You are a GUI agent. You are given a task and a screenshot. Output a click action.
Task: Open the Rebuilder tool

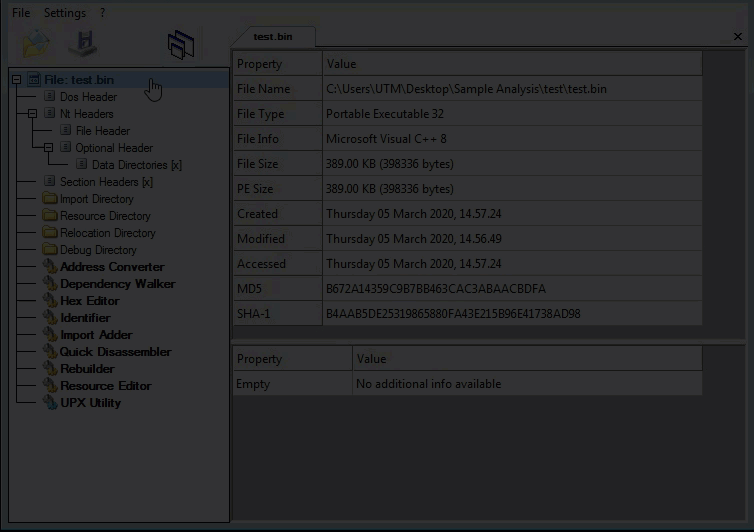point(87,369)
